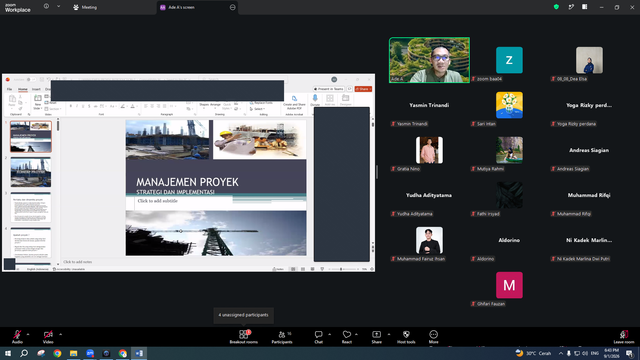
Task: Open File menu in shared PowerPoint
Action: tap(9, 89)
